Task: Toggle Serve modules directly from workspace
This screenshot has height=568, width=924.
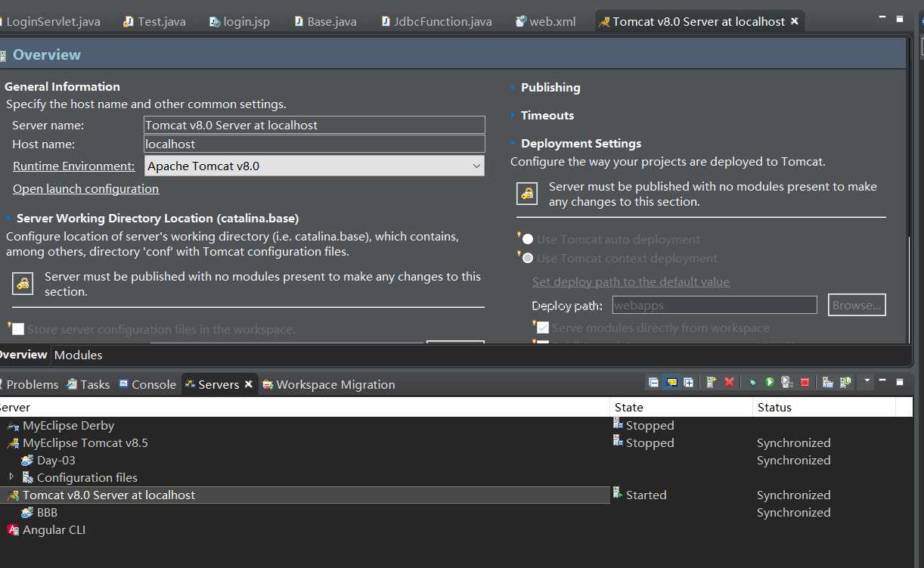Action: pos(543,328)
